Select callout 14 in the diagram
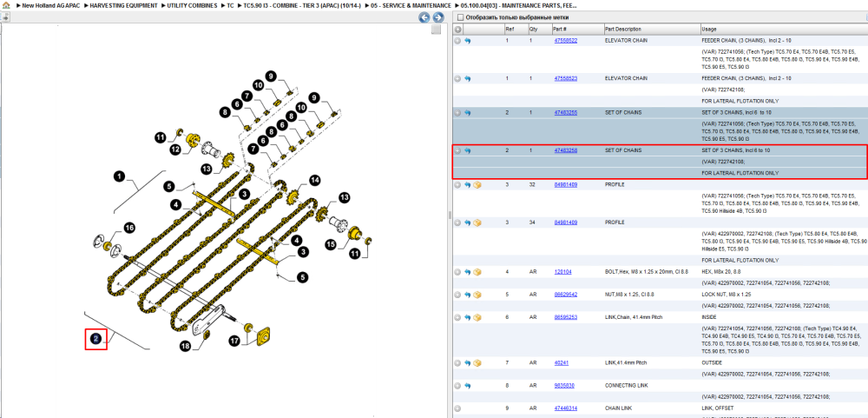868x418 pixels. point(314,180)
